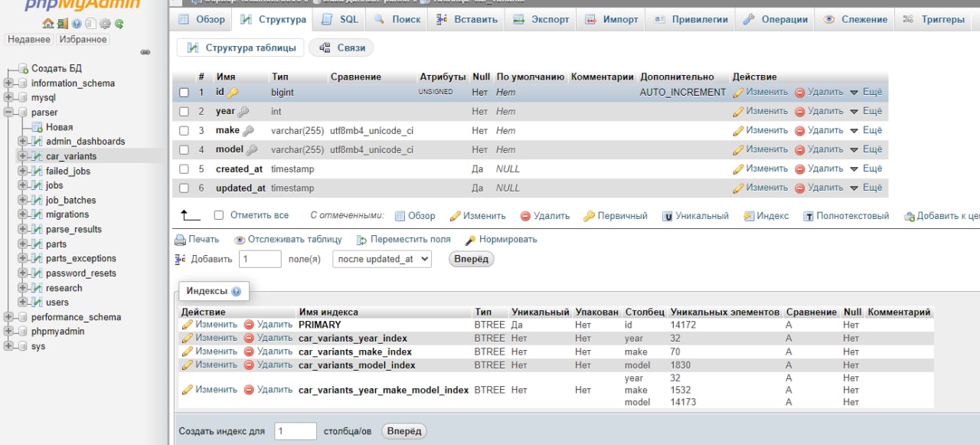The width and height of the screenshot is (980, 445).
Task: Collapse the parser database node
Action: click(x=9, y=113)
